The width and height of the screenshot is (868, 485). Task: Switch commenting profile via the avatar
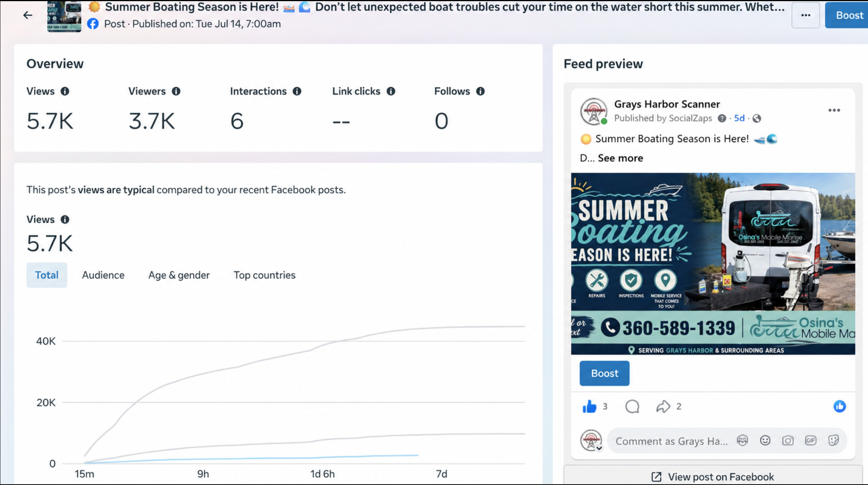591,441
